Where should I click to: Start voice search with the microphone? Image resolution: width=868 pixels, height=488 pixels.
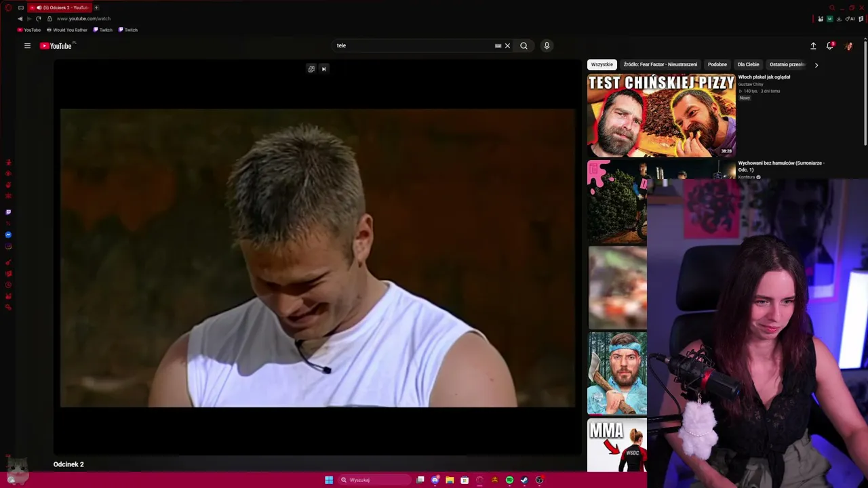pos(547,46)
